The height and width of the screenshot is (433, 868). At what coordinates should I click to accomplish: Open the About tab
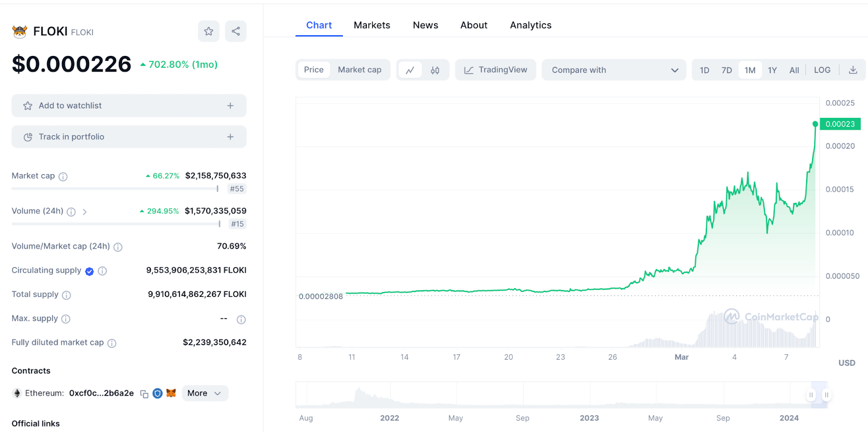click(x=474, y=26)
